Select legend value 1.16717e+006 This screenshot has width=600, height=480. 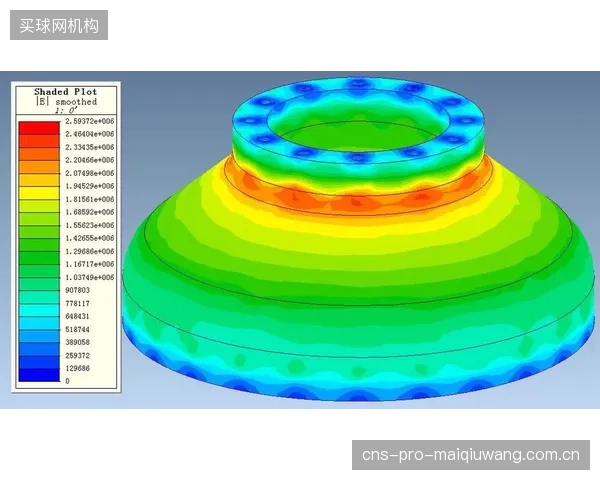point(90,264)
